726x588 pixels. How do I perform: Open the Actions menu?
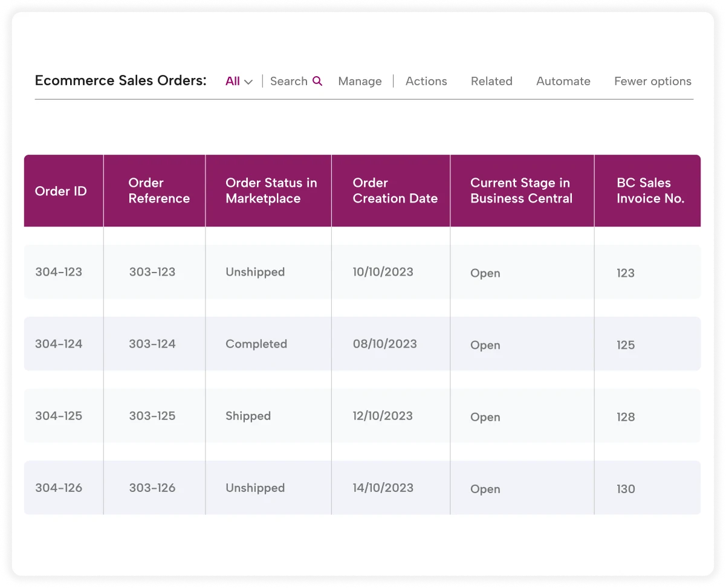[x=426, y=81]
